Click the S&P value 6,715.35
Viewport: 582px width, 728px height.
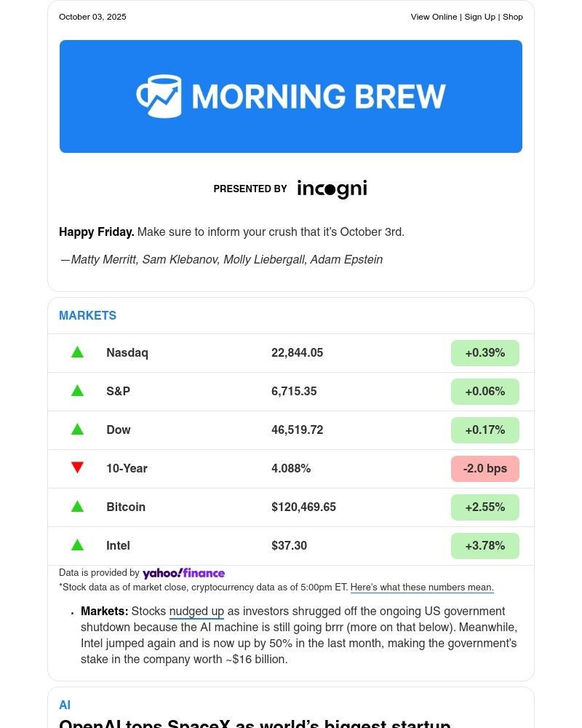(294, 392)
